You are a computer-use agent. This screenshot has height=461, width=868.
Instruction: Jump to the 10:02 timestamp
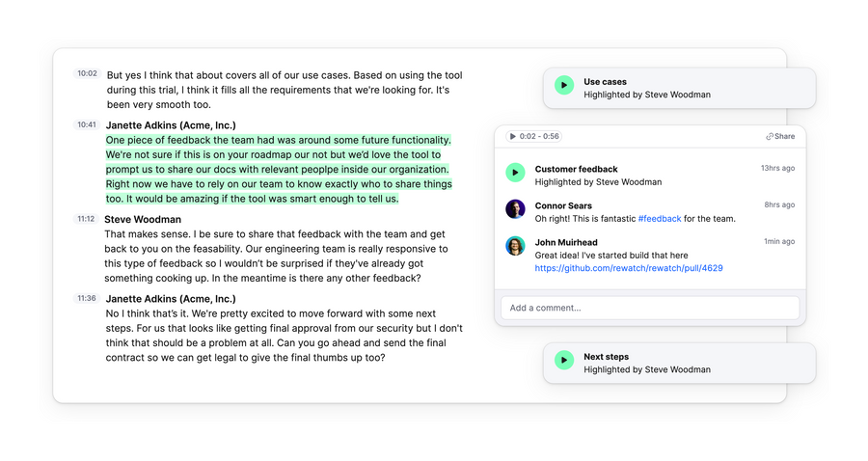coord(87,74)
